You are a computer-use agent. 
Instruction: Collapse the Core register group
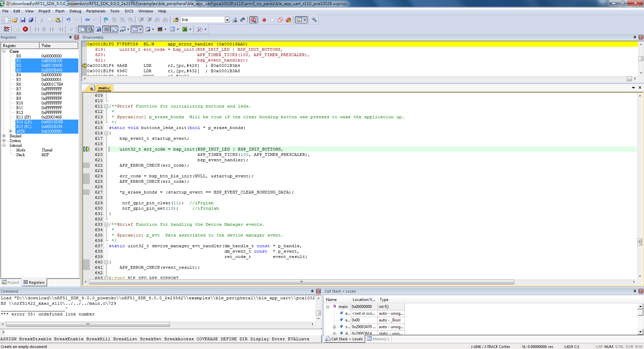click(4, 51)
